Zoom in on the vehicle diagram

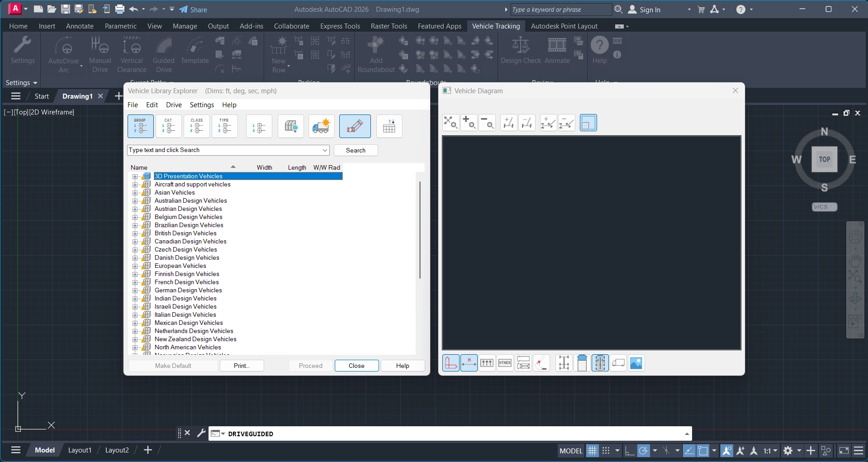click(x=469, y=123)
